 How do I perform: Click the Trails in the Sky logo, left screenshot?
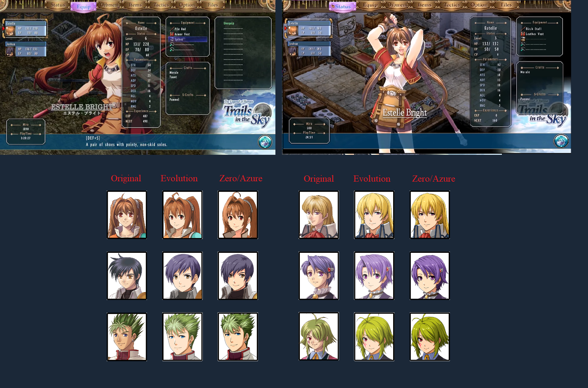(x=247, y=114)
